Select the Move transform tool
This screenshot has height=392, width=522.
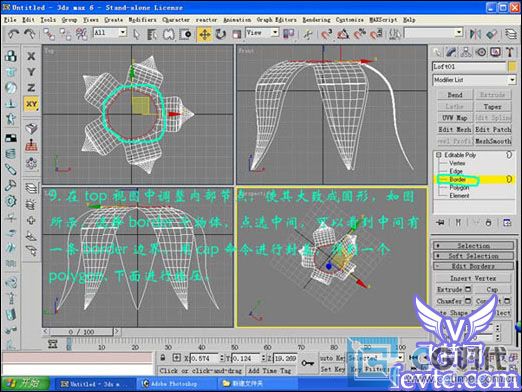click(x=204, y=34)
